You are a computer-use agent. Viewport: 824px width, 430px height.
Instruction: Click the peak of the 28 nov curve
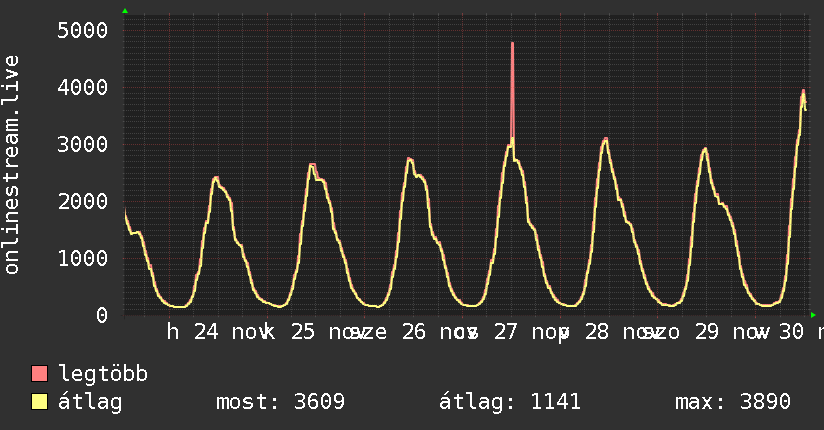[x=606, y=139]
